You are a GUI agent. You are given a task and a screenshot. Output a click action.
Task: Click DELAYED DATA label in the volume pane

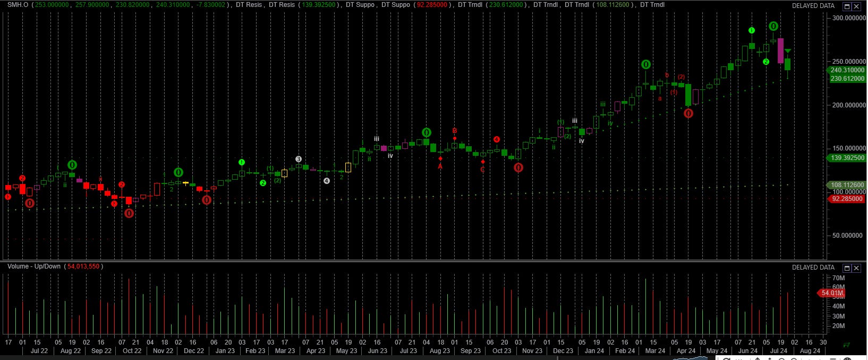click(x=813, y=267)
